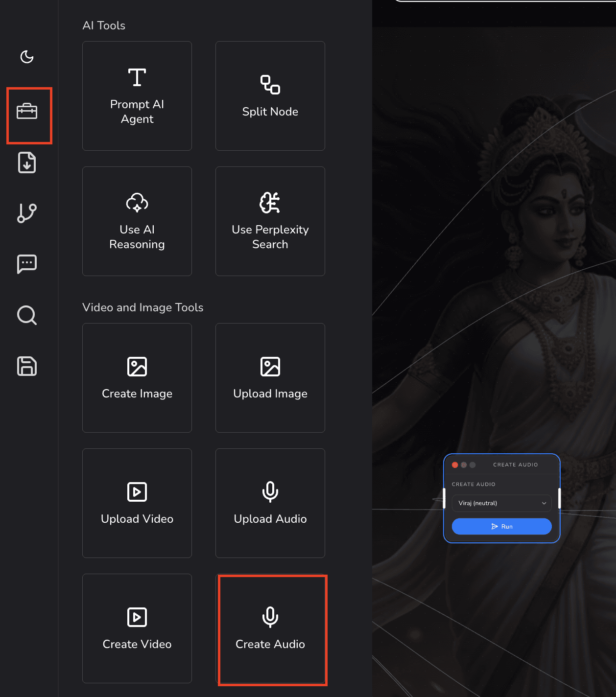Toggle dark mode moon icon

(27, 57)
